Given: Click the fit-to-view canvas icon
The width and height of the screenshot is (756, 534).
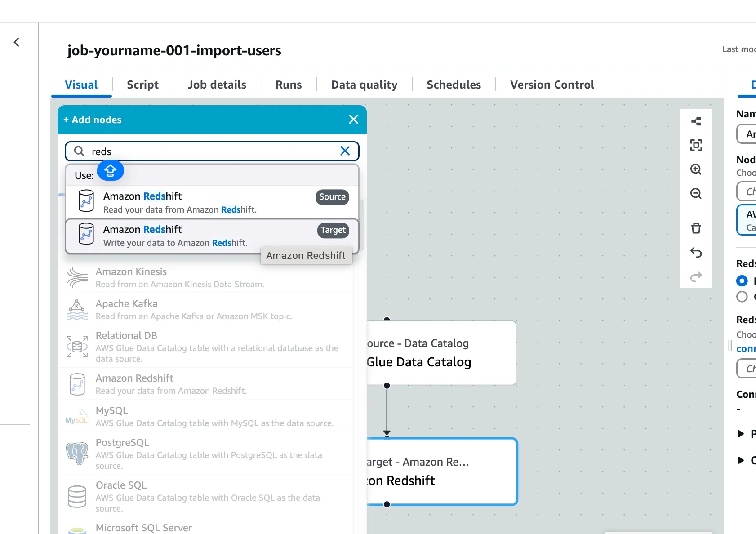Looking at the screenshot, I should pos(696,145).
